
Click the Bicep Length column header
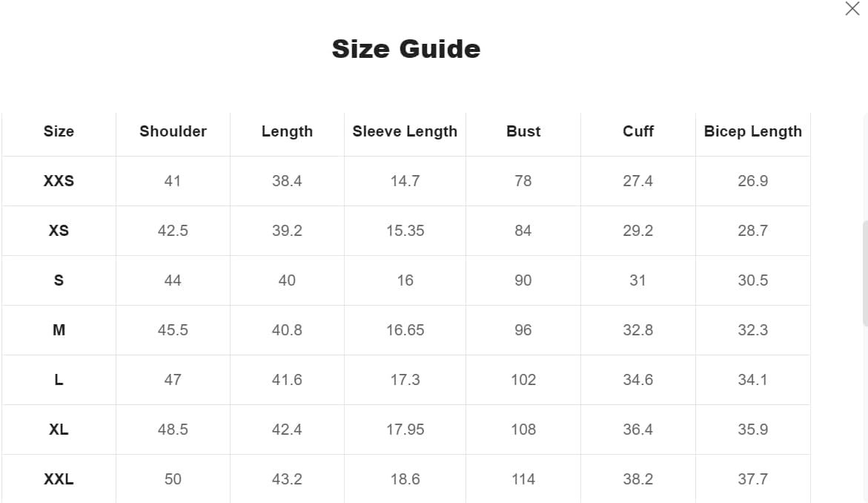(752, 131)
